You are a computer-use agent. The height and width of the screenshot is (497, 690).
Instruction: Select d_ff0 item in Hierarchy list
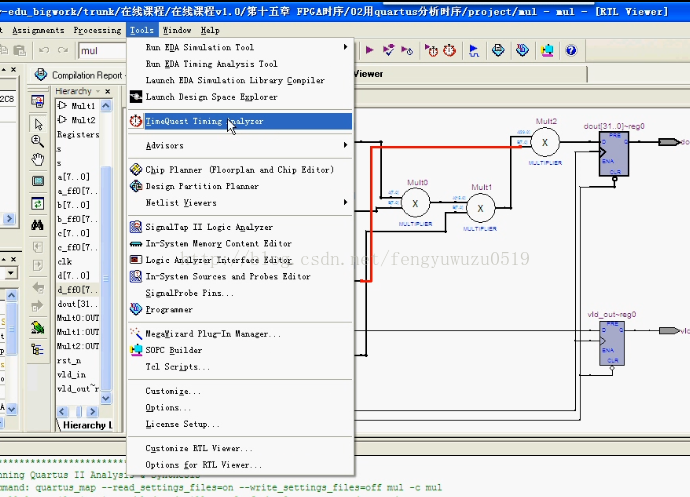tap(78, 290)
